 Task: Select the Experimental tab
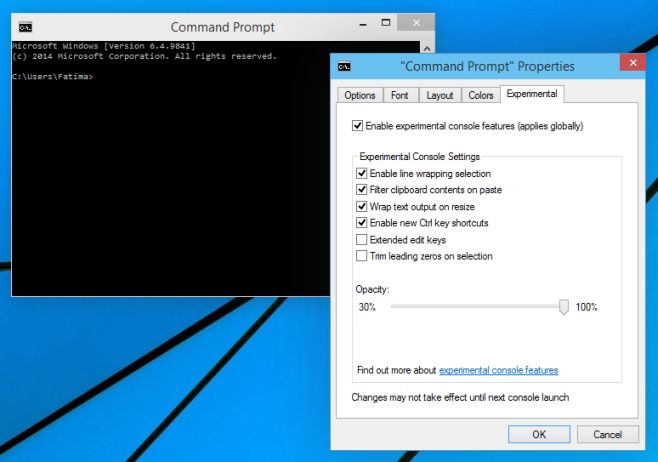tap(532, 94)
